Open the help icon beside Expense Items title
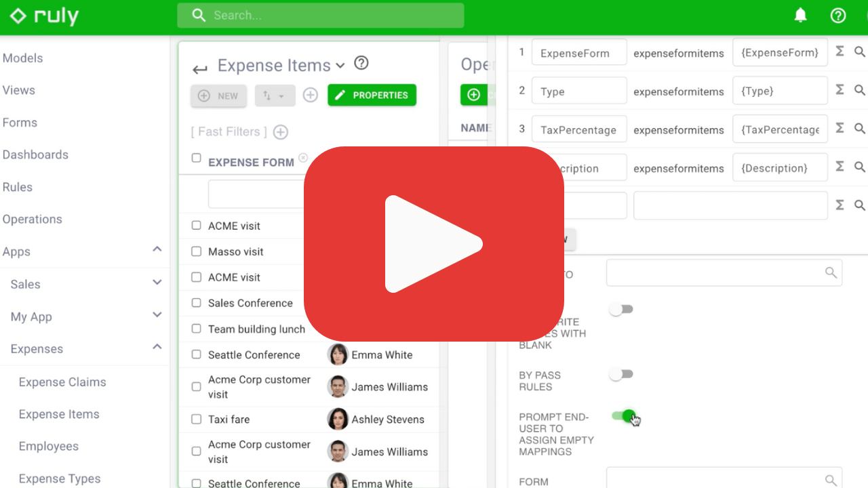868x488 pixels. pos(361,63)
